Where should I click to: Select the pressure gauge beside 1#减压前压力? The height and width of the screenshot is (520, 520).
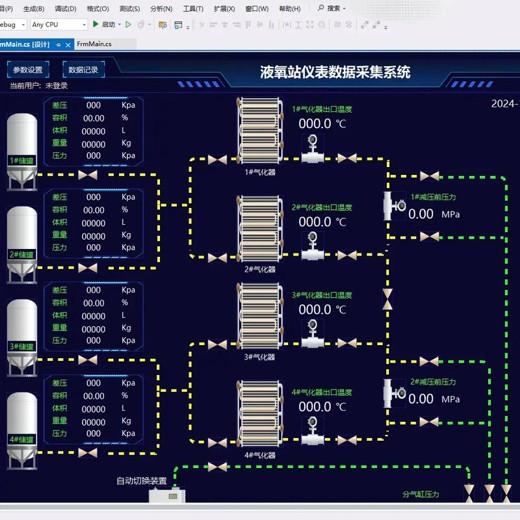tap(395, 206)
